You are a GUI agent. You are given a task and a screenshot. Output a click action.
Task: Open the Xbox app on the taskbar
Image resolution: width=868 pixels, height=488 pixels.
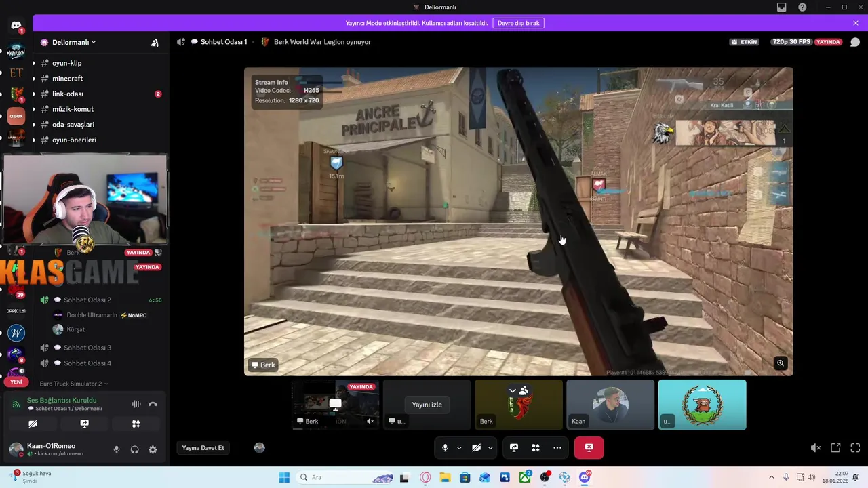coord(525,477)
